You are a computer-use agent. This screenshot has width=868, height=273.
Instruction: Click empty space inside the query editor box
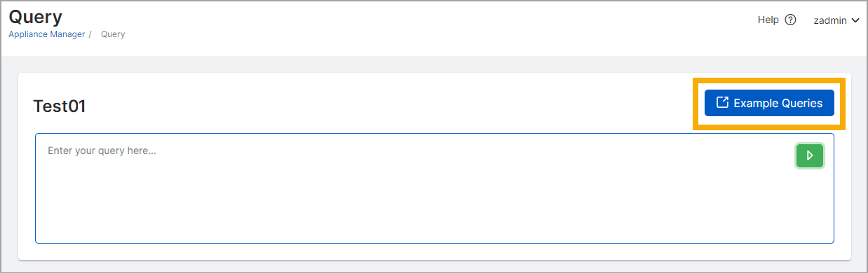tap(435, 203)
